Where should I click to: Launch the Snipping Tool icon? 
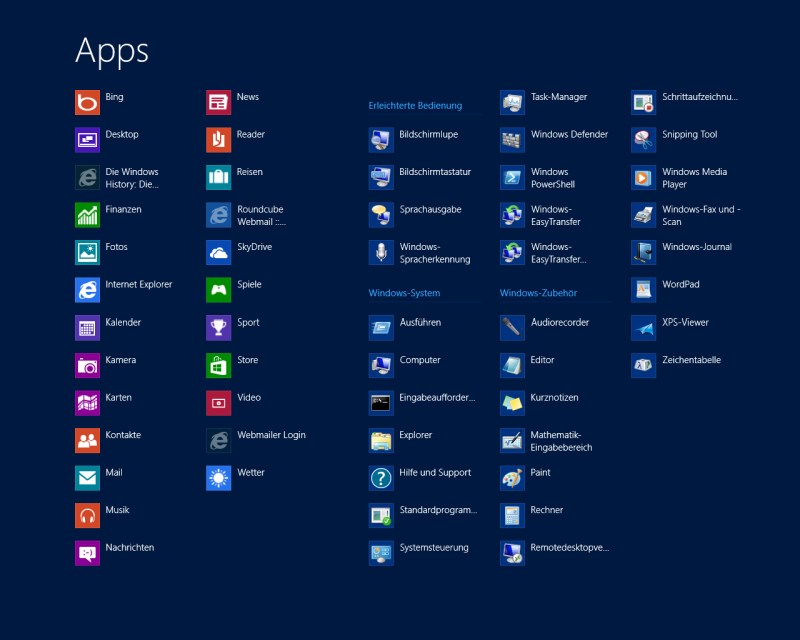(643, 140)
